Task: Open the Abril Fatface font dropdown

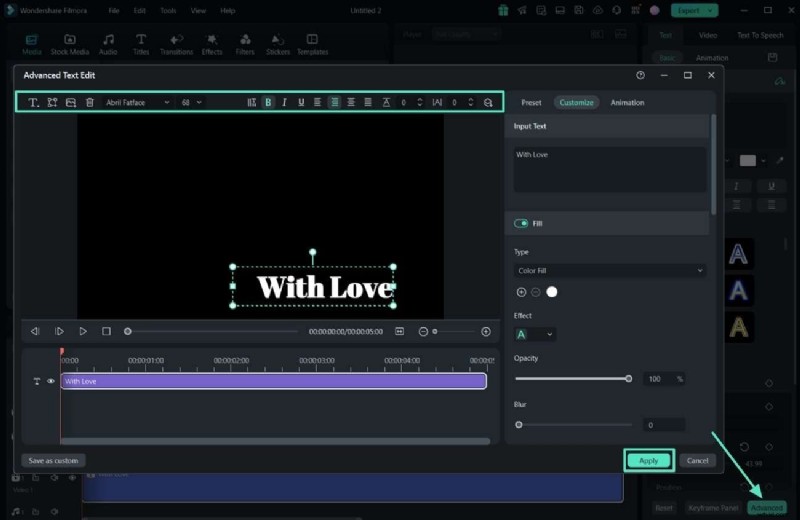Action: 137,102
